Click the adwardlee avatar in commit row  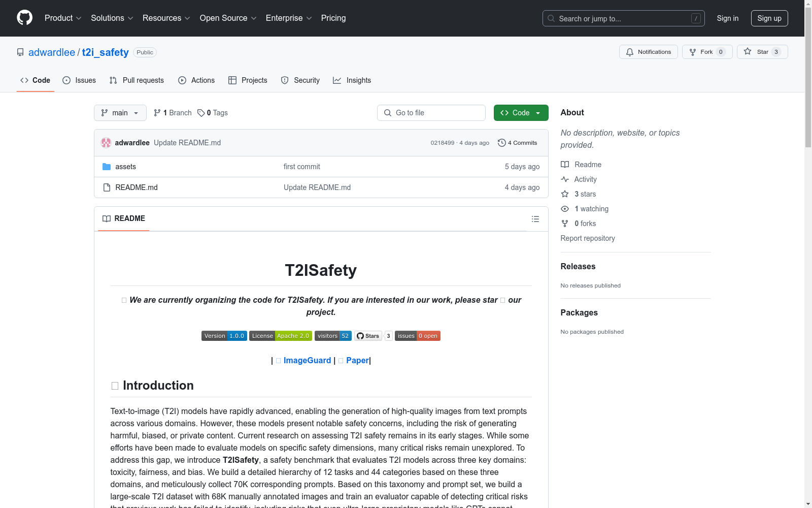106,143
